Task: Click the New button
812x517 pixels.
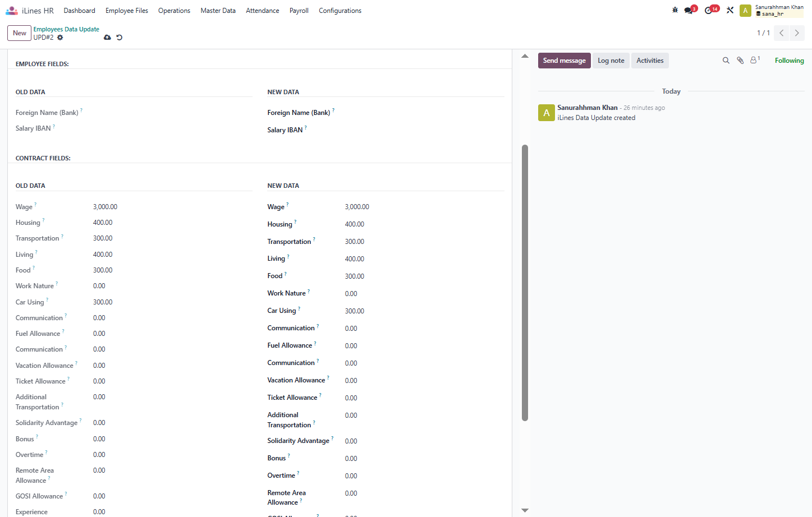Action: point(19,33)
